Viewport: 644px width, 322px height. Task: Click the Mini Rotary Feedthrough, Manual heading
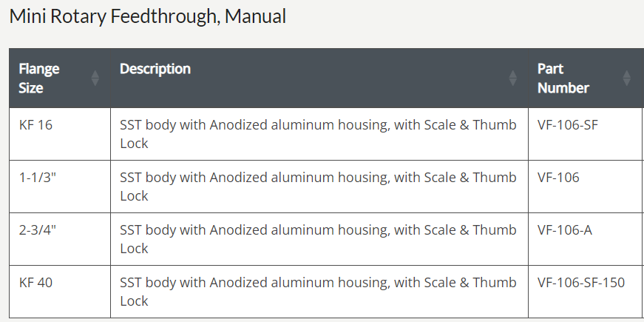tap(147, 16)
